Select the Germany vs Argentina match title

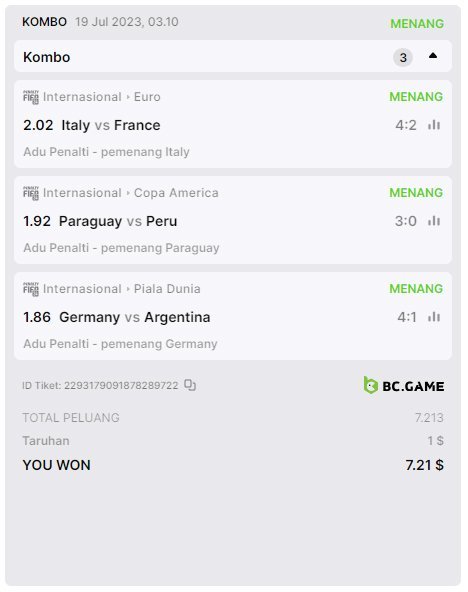(x=135, y=317)
